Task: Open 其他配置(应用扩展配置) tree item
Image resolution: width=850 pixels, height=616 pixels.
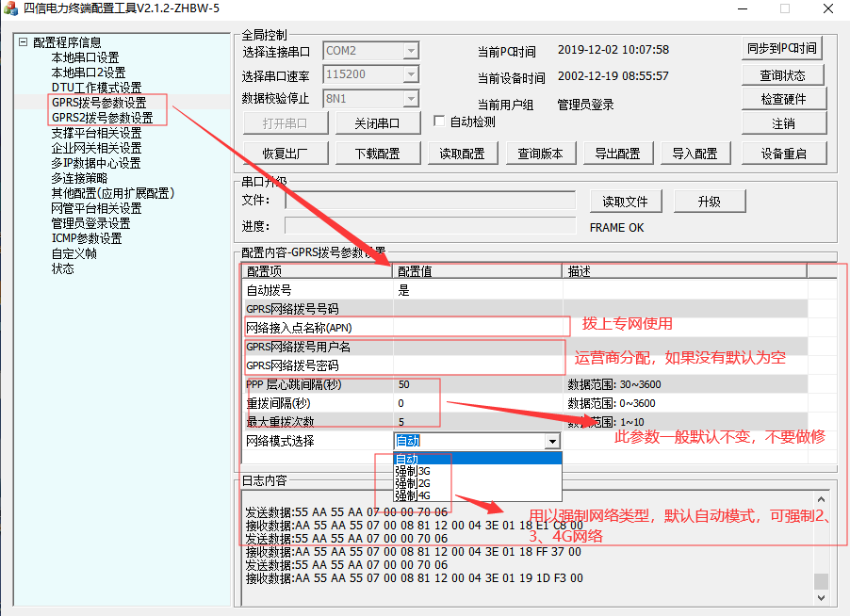Action: (x=113, y=193)
